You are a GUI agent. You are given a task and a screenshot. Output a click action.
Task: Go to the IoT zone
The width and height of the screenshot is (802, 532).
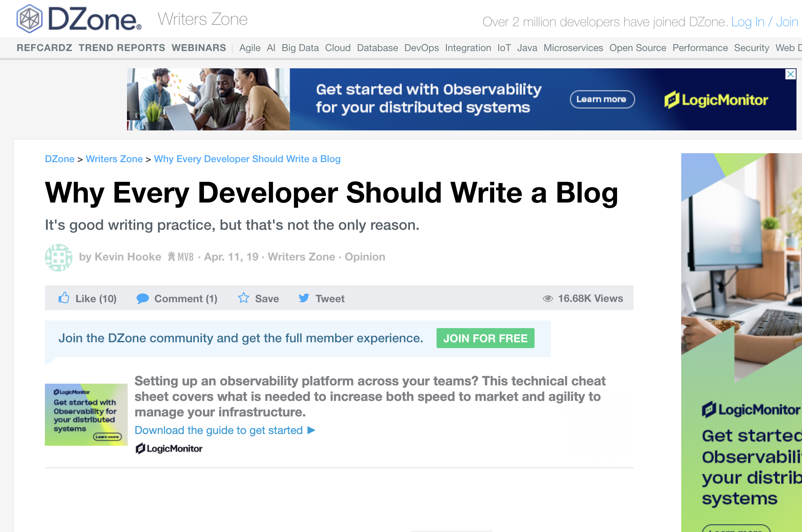(504, 48)
